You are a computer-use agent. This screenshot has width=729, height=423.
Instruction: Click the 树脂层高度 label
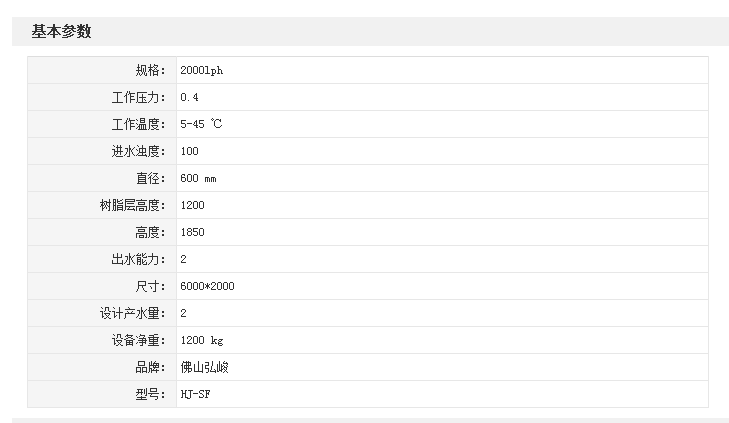point(132,205)
